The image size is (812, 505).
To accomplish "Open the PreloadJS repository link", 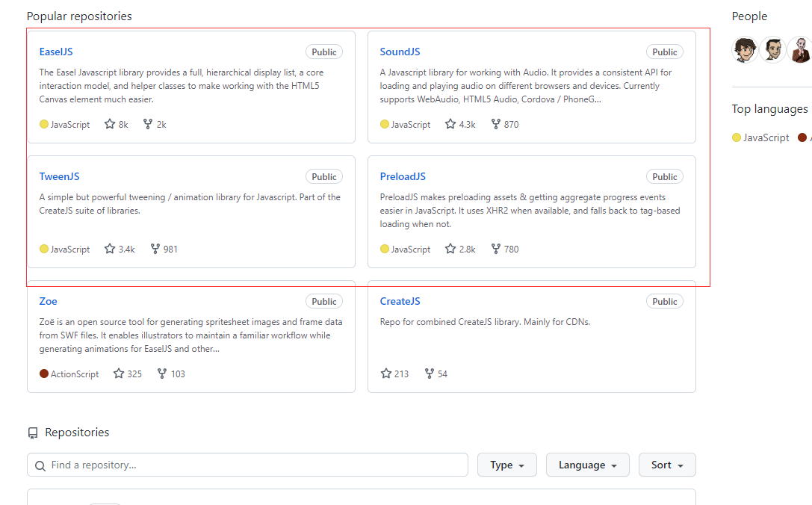I will tap(403, 177).
